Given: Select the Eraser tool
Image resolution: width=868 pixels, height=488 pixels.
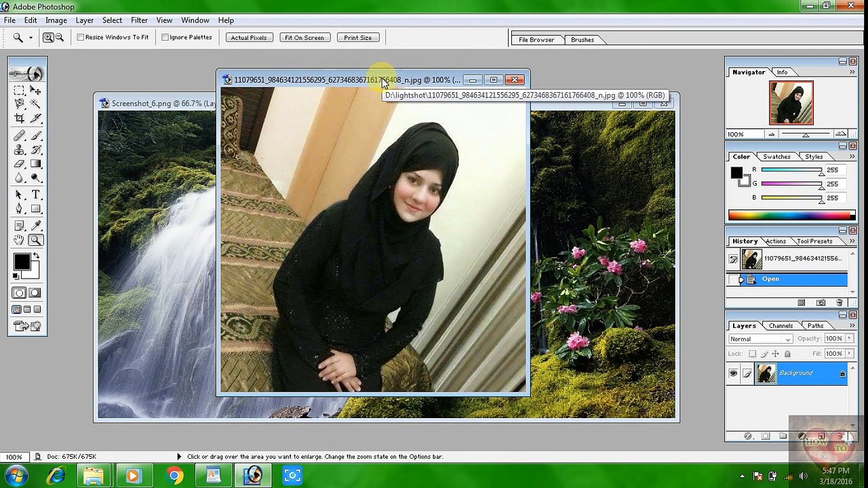Looking at the screenshot, I should click(20, 164).
